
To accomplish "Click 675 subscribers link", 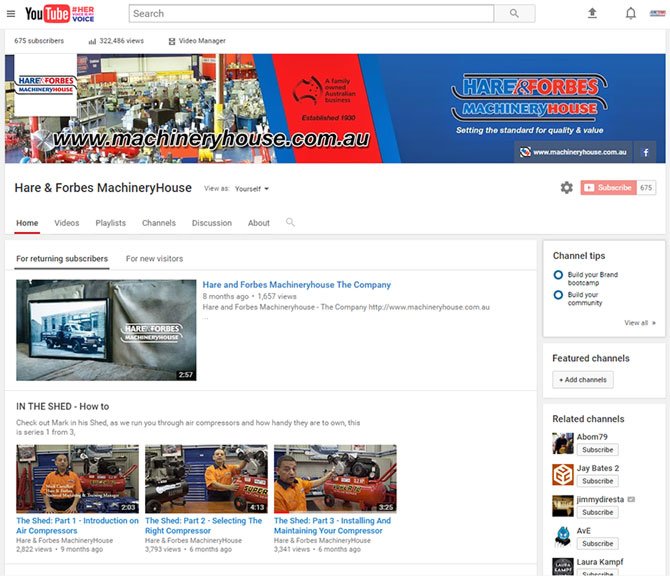I will tap(39, 41).
